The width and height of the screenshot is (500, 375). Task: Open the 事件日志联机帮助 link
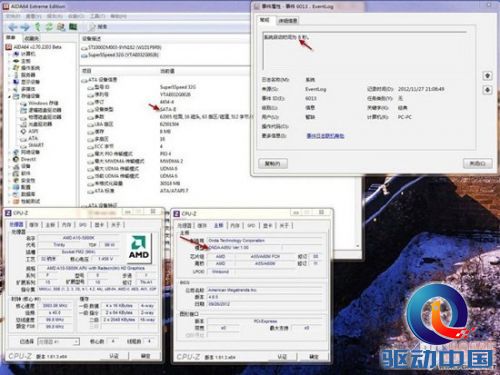tap(325, 136)
